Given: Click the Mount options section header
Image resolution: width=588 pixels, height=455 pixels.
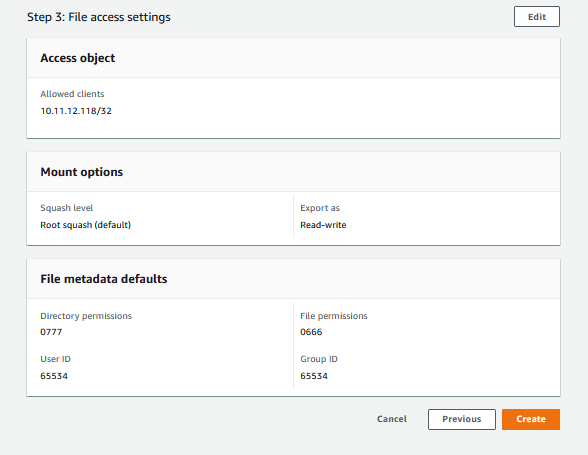Looking at the screenshot, I should pos(81,172).
